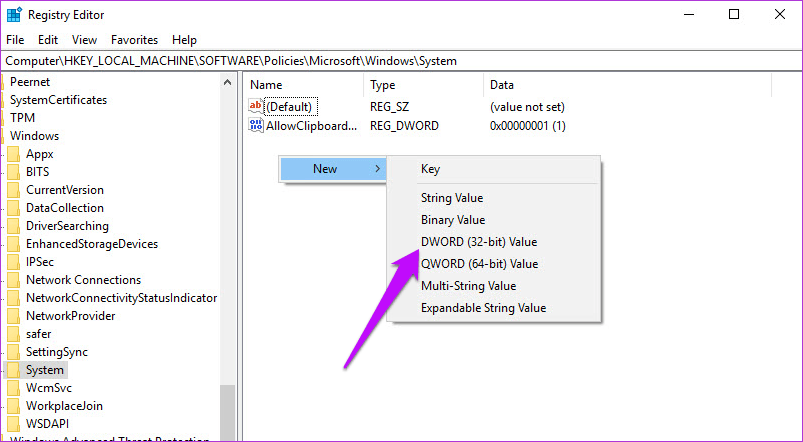Image resolution: width=803 pixels, height=442 pixels.
Task: Create a new Key from submenu
Action: 430,170
